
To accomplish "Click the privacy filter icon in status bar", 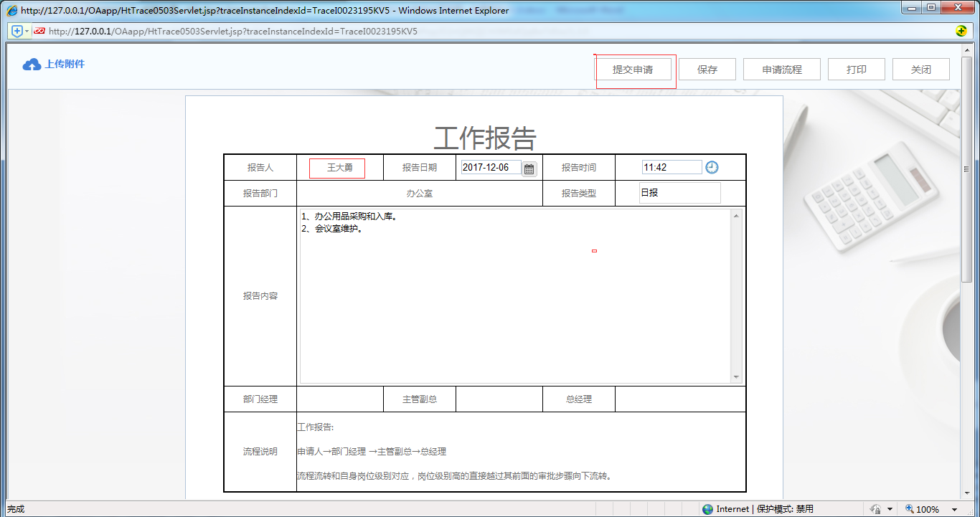I will pos(875,508).
